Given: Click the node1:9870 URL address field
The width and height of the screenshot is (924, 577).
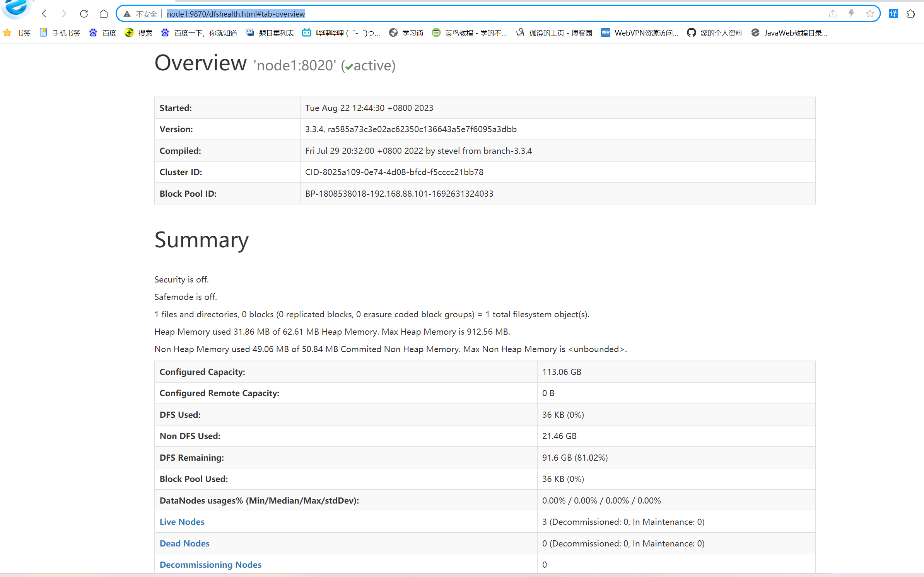Looking at the screenshot, I should click(x=236, y=14).
